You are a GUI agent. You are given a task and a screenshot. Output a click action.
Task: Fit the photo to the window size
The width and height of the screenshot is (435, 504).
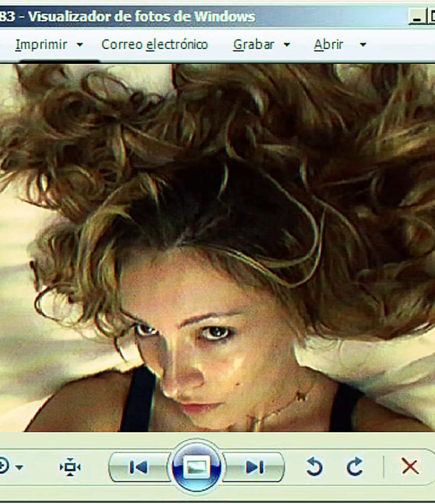coord(70,467)
